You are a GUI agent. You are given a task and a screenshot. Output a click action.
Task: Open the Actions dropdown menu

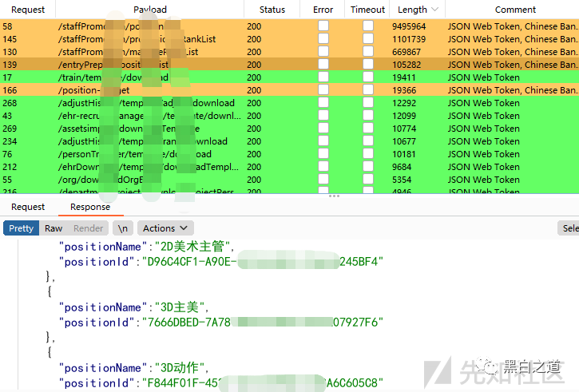(165, 228)
